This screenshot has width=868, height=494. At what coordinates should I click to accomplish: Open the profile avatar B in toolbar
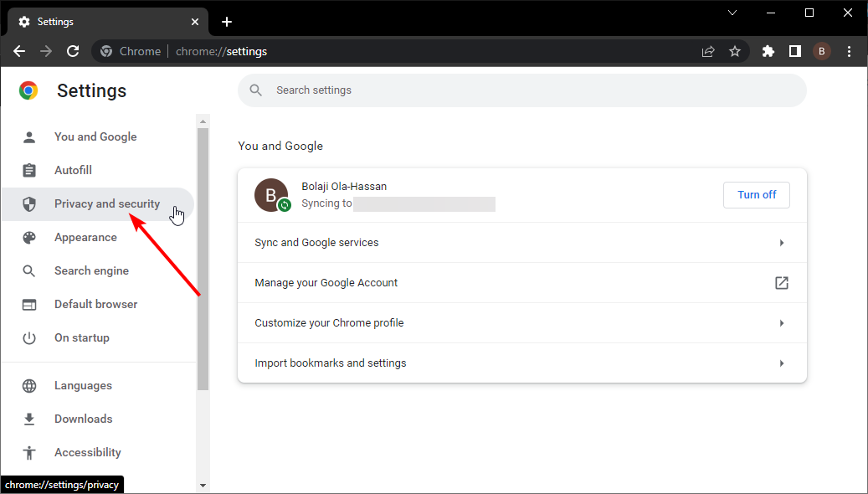(821, 52)
